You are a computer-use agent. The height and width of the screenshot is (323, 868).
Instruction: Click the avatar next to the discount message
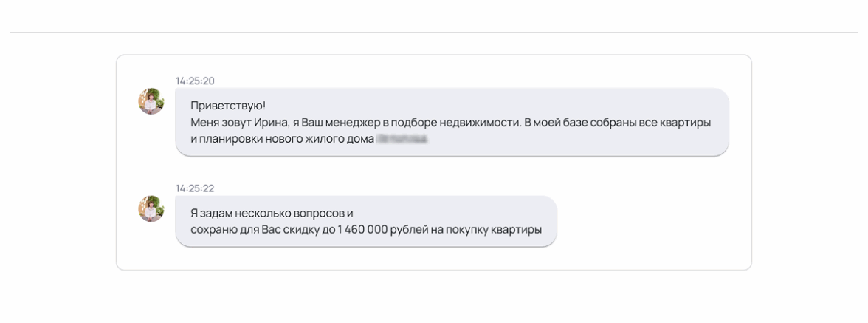151,208
